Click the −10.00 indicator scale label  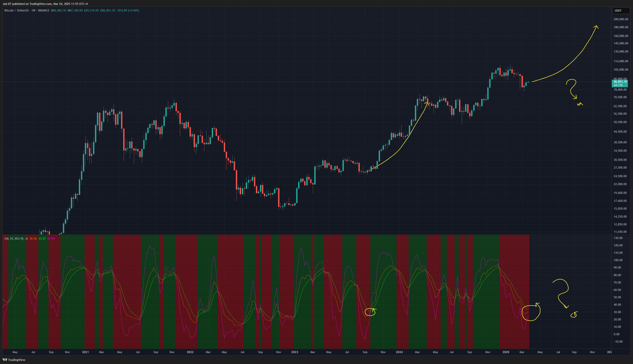[618, 342]
